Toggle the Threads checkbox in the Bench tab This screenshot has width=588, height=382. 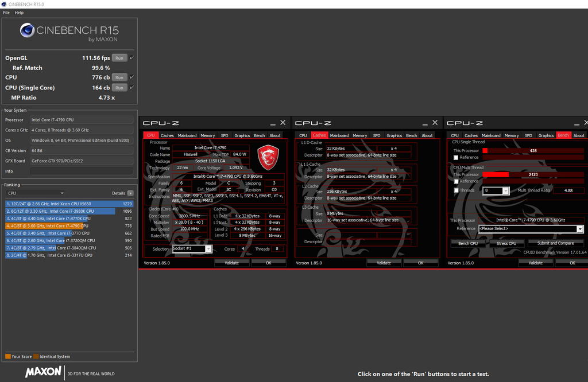pyautogui.click(x=455, y=190)
